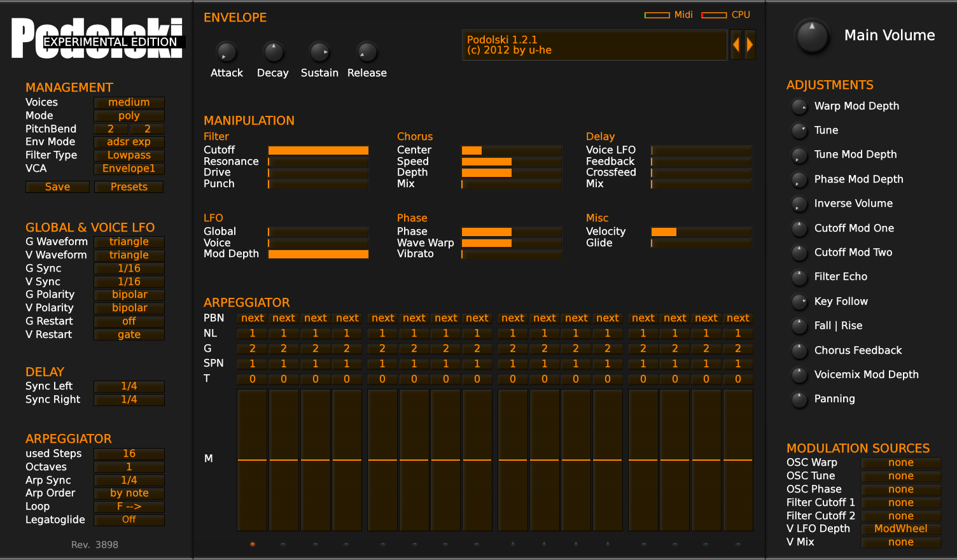Click the Cutoff Mod One knob
Screen dimensions: 957x560
[x=799, y=228]
